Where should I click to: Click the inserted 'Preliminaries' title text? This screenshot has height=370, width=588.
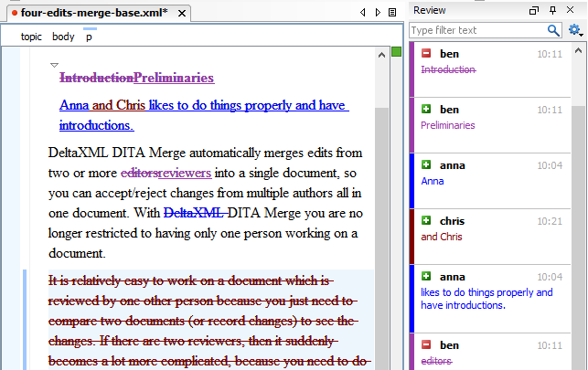[x=174, y=78]
